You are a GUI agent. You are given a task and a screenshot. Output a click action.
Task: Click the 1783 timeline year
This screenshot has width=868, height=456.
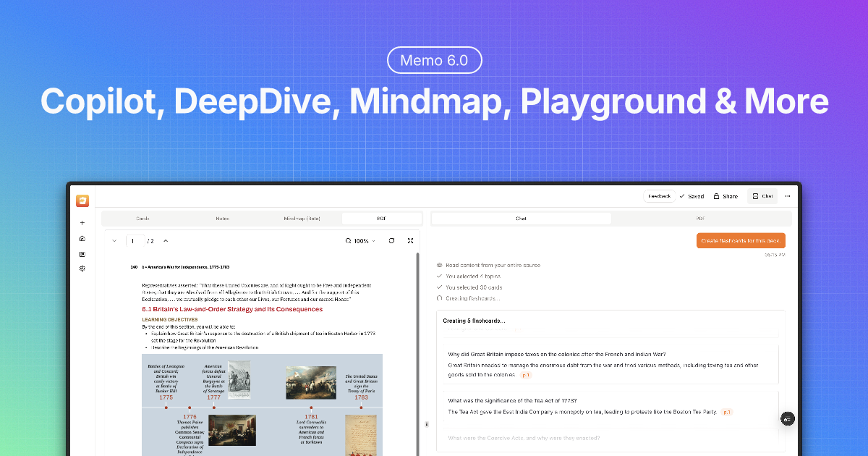[x=361, y=397]
